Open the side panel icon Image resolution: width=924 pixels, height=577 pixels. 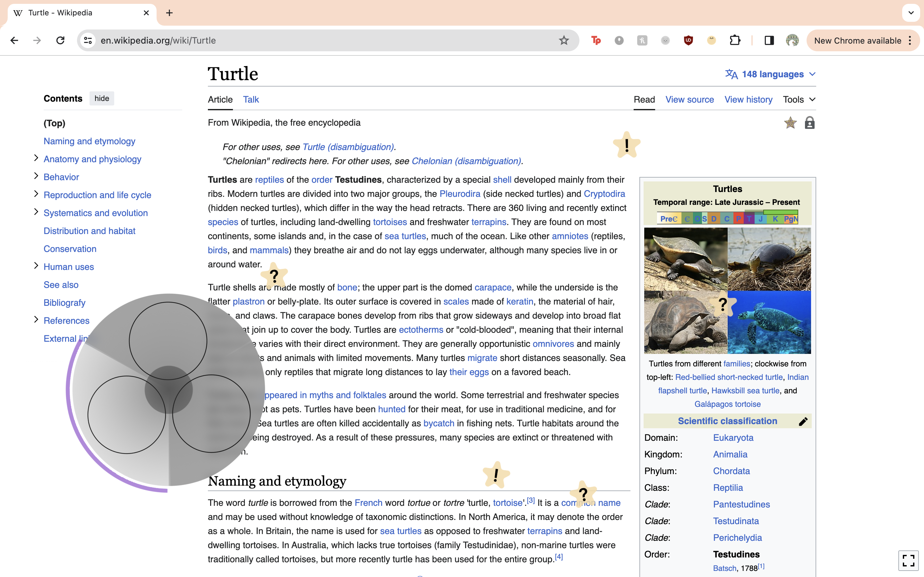[x=769, y=40]
